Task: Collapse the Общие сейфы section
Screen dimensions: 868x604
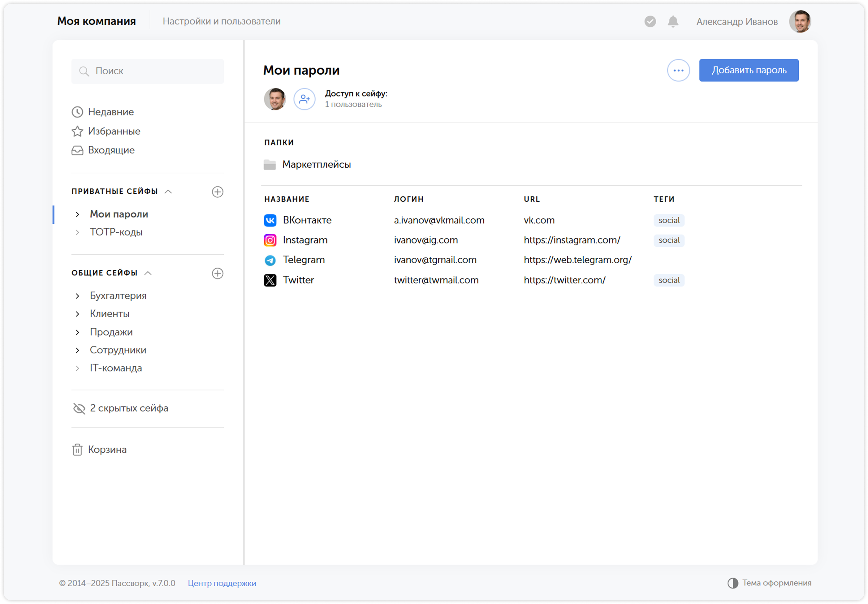Action: (148, 273)
